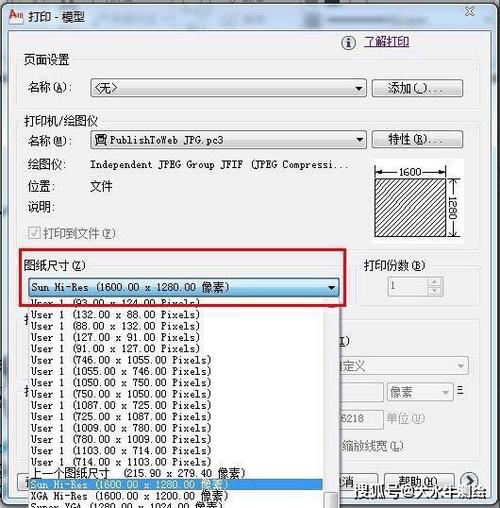The height and width of the screenshot is (508, 500).
Task: Click the 帮助 help button
Action: (419, 481)
